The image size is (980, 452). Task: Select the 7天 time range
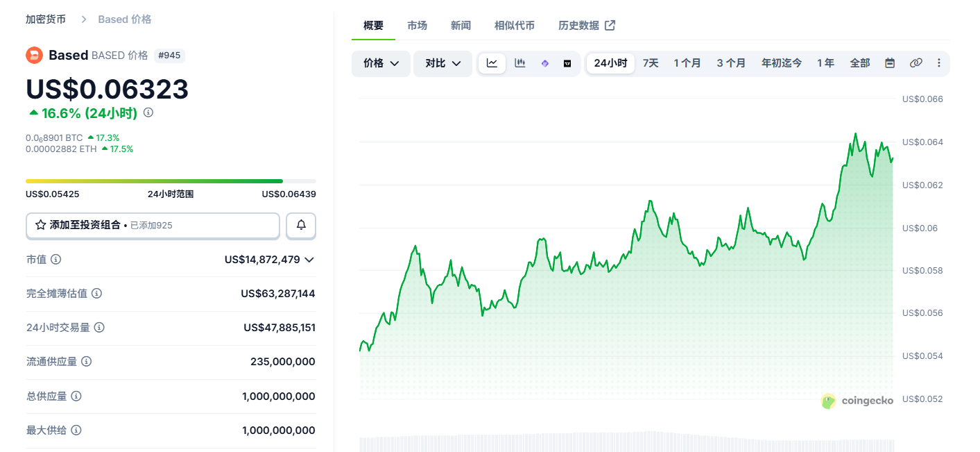tap(651, 63)
